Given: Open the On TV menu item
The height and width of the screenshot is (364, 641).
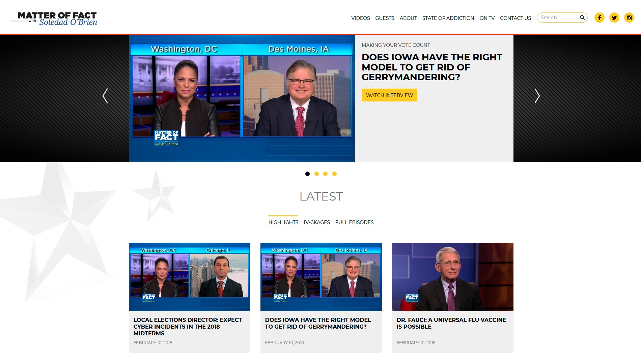Looking at the screenshot, I should [x=487, y=18].
